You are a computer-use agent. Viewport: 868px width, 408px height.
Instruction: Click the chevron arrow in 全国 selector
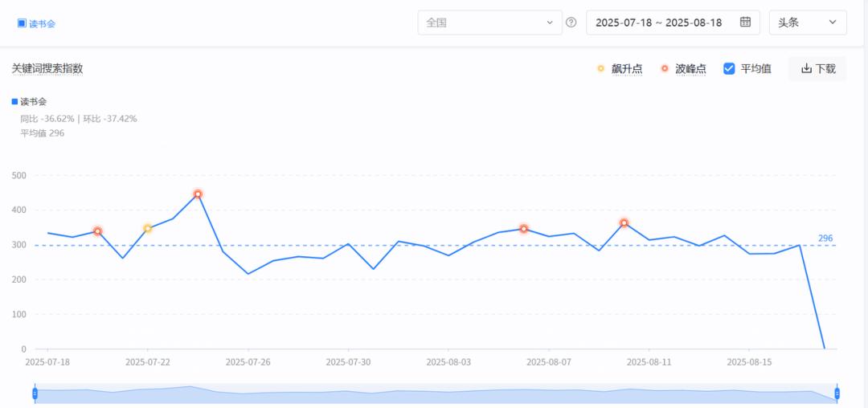[550, 22]
